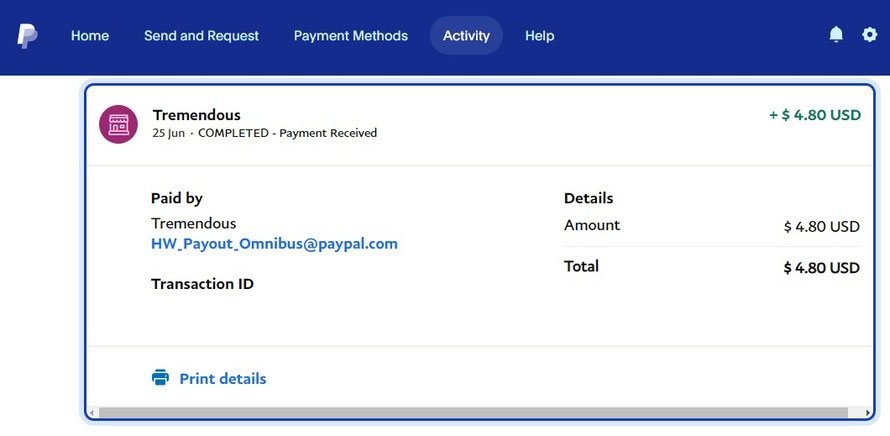Open the notifications bell
This screenshot has width=890, height=436.
pyautogui.click(x=836, y=35)
